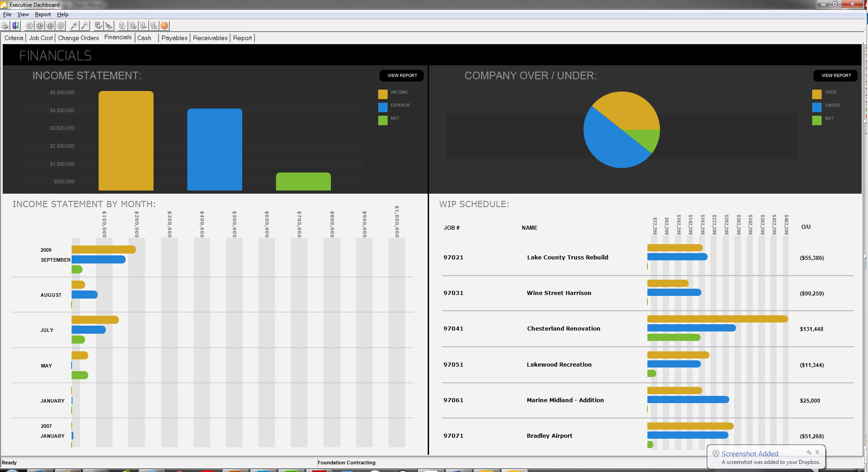Open the Report menu
The image size is (868, 472).
(x=43, y=14)
